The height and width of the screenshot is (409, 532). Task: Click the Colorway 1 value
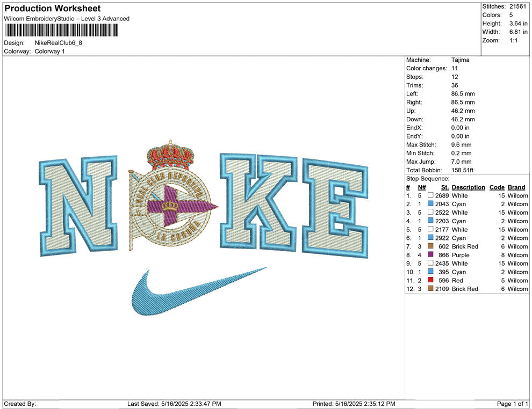49,51
